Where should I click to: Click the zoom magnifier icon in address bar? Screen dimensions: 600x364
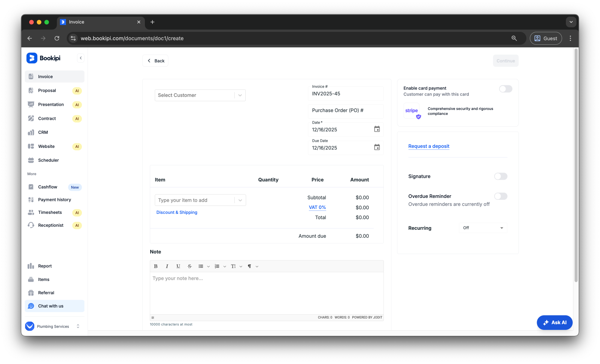514,38
